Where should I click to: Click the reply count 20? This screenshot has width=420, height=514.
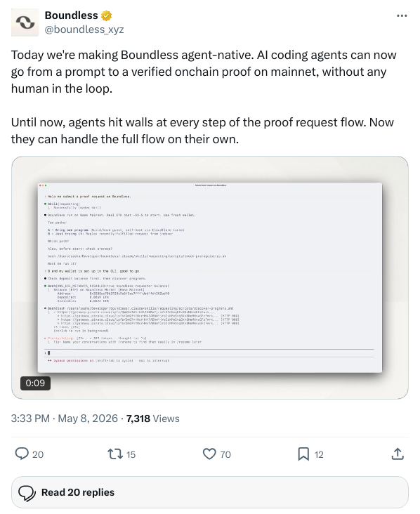pyautogui.click(x=38, y=454)
